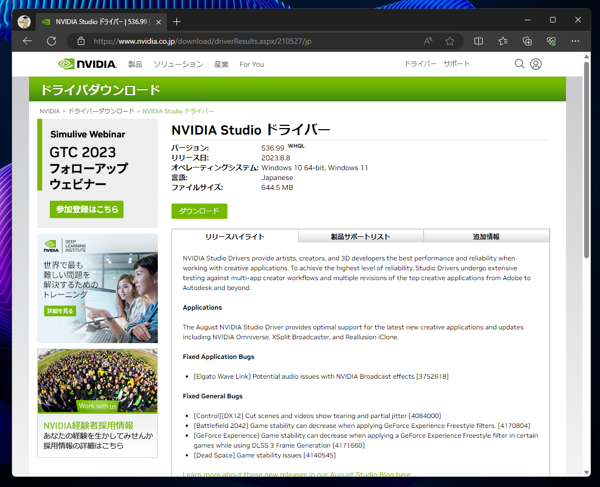Click the Elgato Wave Link bug entry
Viewport: 600px width, 487px height.
(321, 376)
